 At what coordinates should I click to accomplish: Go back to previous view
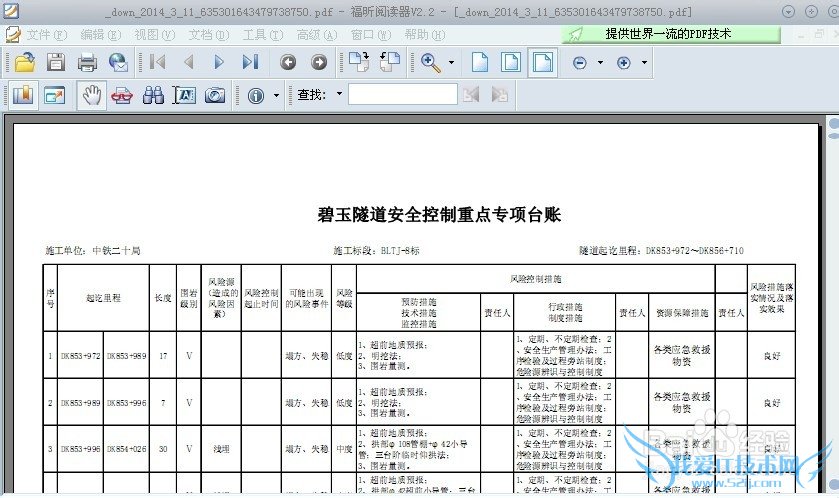tap(288, 63)
